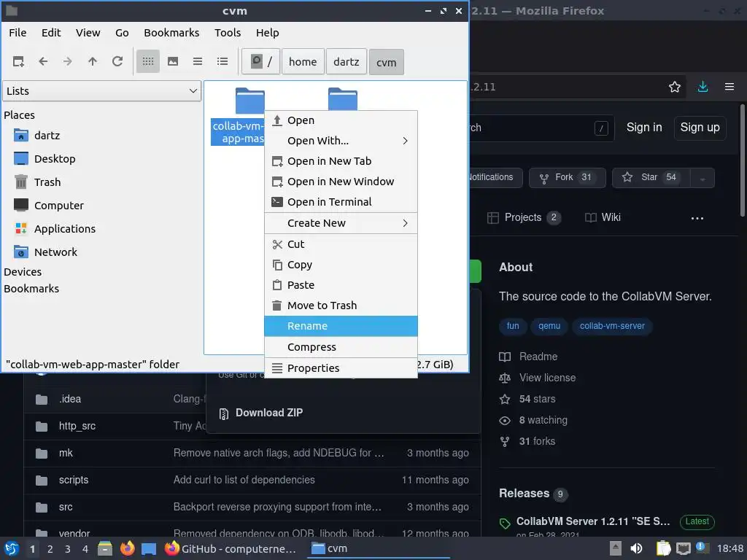The height and width of the screenshot is (560, 747).
Task: Open the Wiki tab on GitHub
Action: click(x=603, y=217)
